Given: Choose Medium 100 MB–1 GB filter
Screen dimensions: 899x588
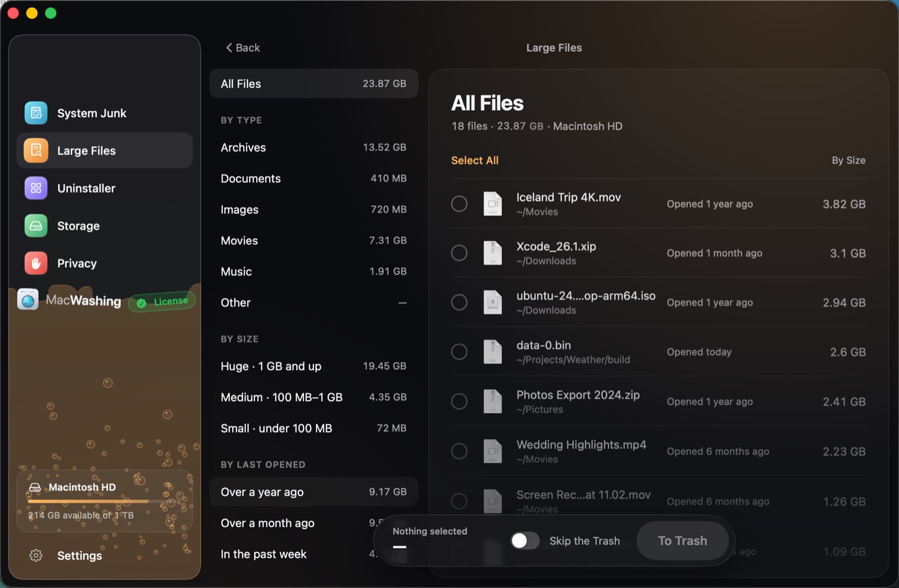Looking at the screenshot, I should [314, 397].
